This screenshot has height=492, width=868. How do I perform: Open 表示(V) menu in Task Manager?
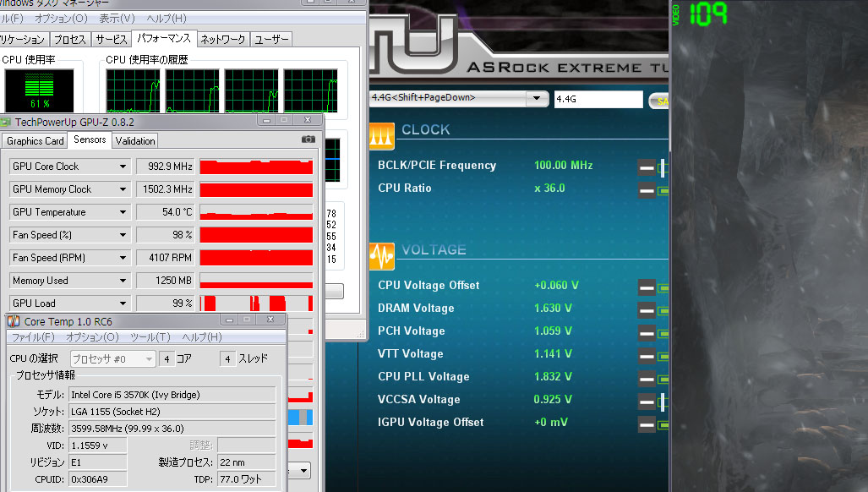(x=117, y=19)
